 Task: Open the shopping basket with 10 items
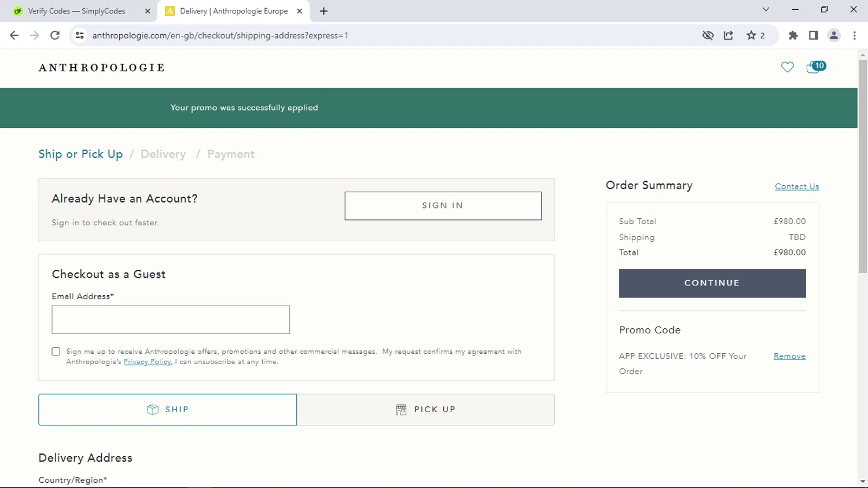click(816, 67)
